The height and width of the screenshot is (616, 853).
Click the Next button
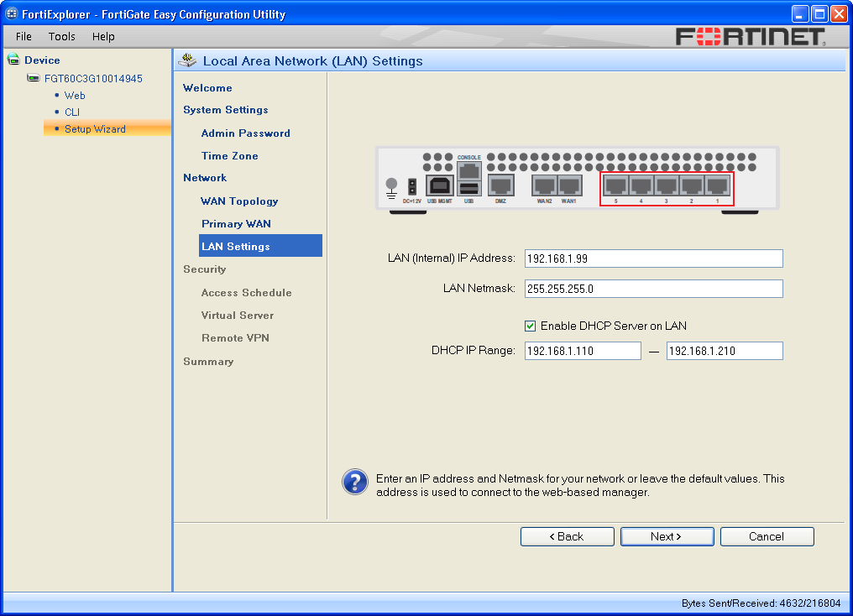tap(667, 536)
